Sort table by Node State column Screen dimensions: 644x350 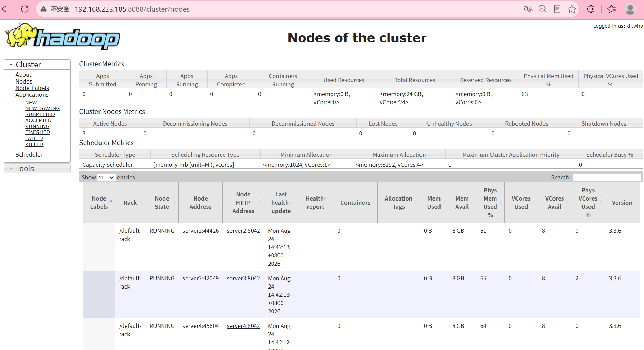click(162, 203)
